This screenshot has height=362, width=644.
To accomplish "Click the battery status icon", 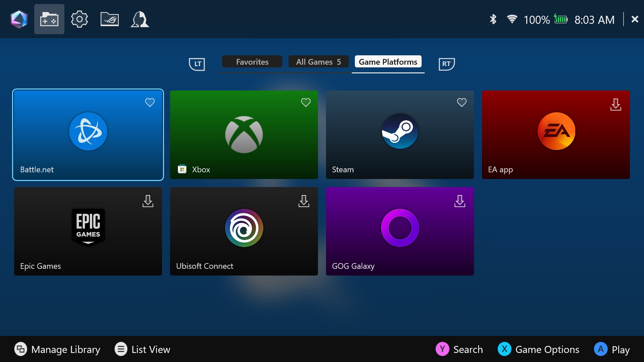I will coord(560,19).
